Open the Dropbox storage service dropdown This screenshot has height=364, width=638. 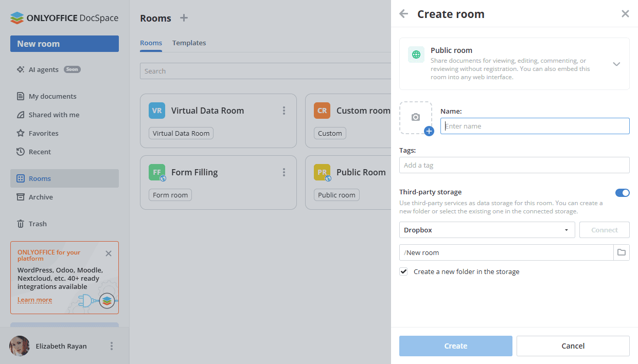coord(487,230)
